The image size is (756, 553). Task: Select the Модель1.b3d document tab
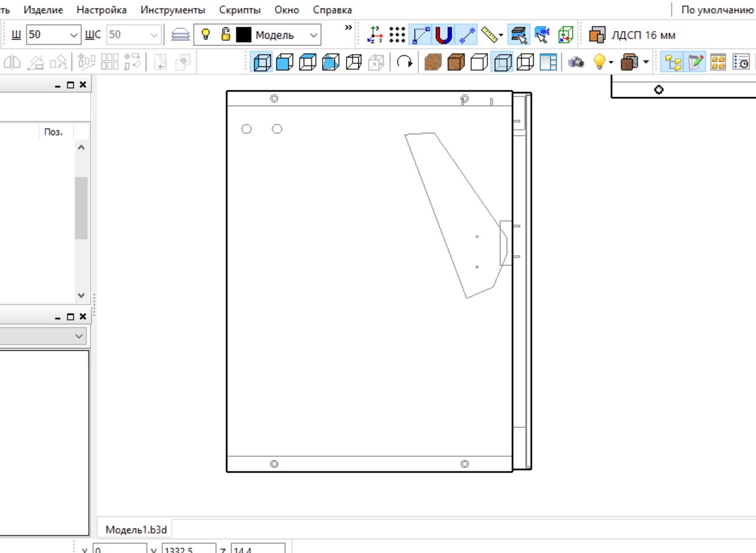(x=136, y=530)
